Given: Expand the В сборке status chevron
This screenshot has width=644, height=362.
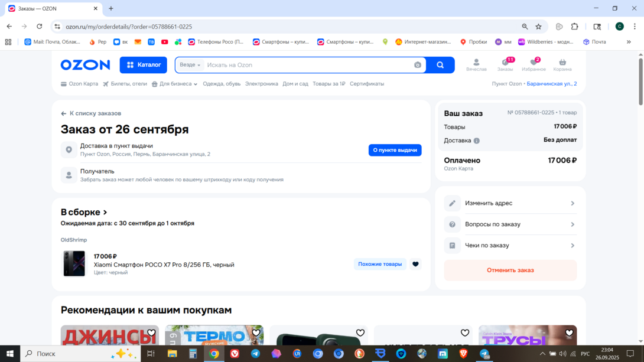Looking at the screenshot, I should pyautogui.click(x=106, y=212).
